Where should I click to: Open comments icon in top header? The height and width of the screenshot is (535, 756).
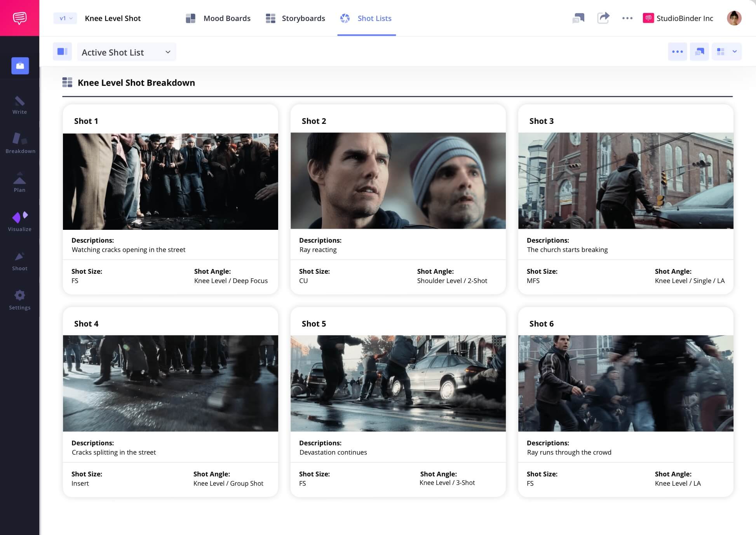point(578,18)
